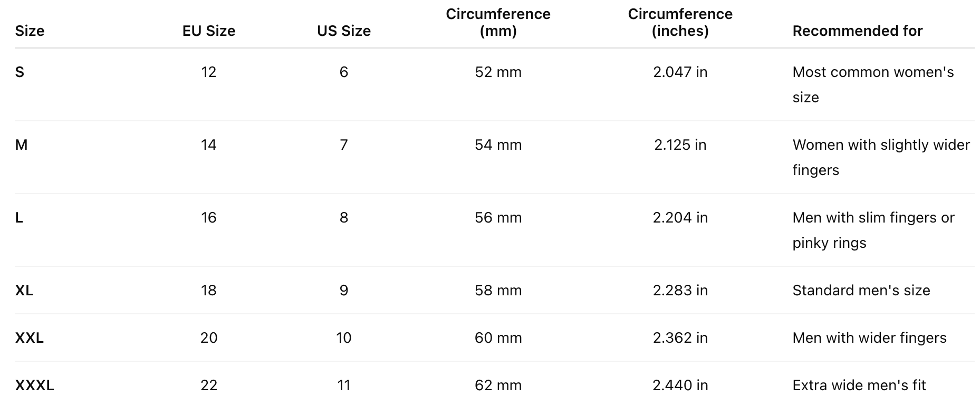Click the EU Size column header
Screen dimensions: 980x405
[x=209, y=31]
